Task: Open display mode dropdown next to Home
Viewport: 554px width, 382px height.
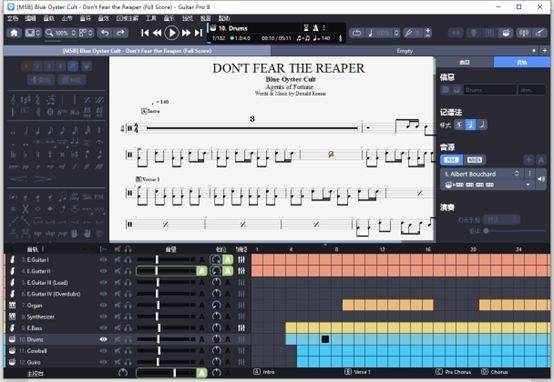Action: (x=33, y=33)
